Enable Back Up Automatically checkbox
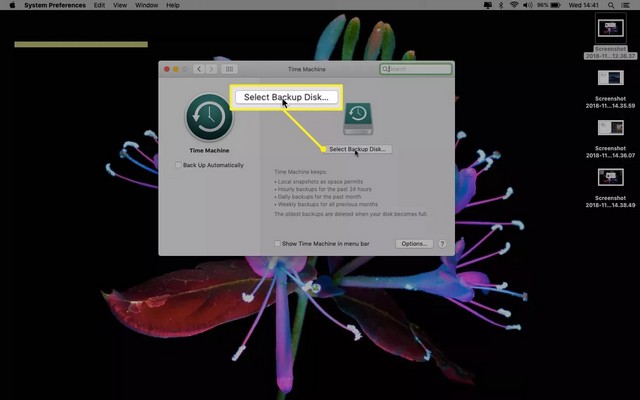 click(x=178, y=165)
